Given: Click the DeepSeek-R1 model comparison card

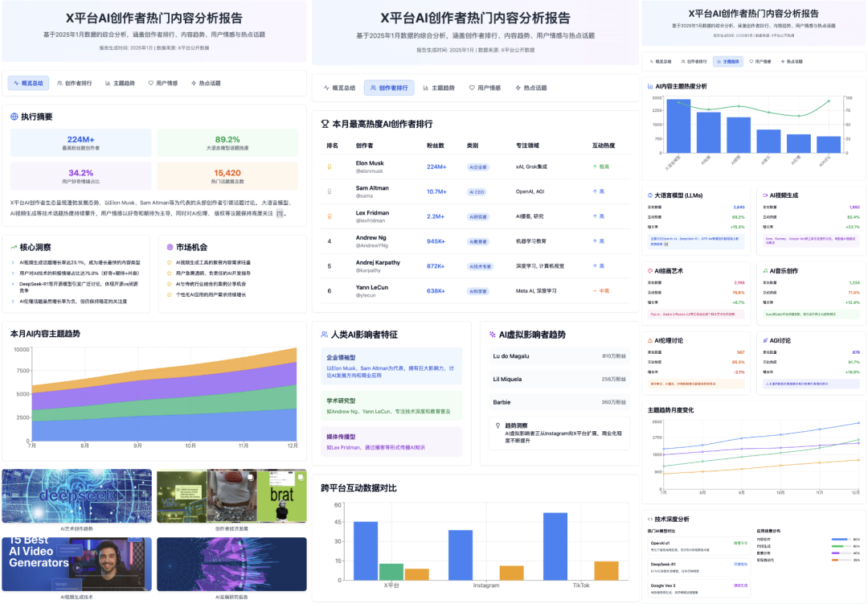Looking at the screenshot, I should (698, 568).
